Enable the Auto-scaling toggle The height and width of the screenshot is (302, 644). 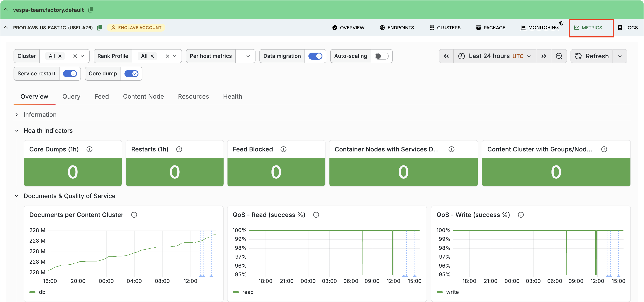pyautogui.click(x=381, y=56)
